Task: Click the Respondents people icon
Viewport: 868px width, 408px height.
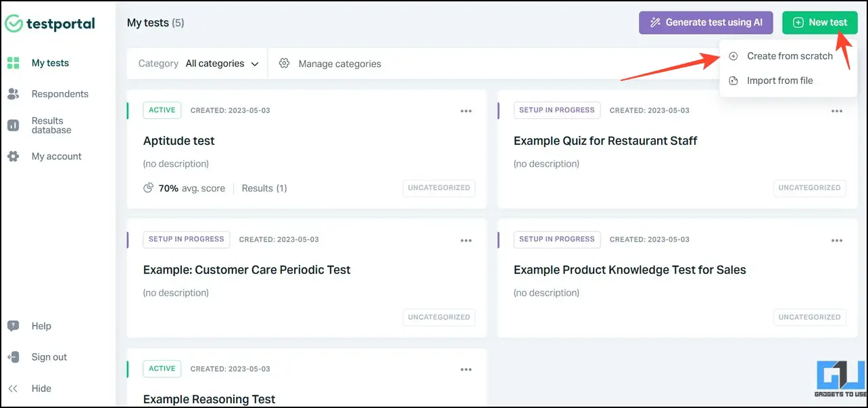Action: tap(13, 94)
